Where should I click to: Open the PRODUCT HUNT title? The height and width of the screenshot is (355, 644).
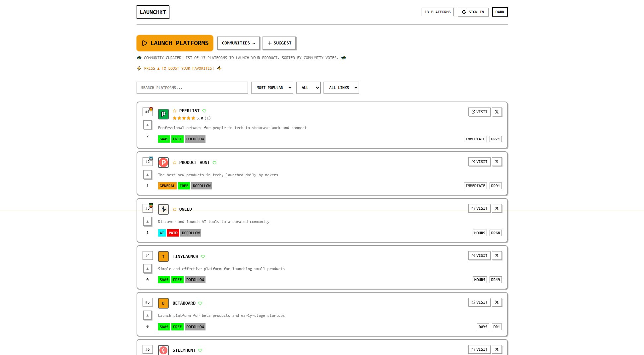[195, 163]
